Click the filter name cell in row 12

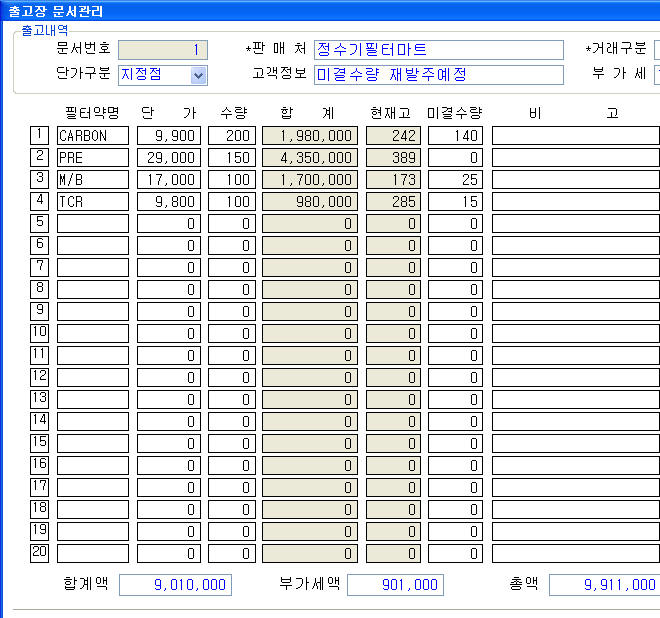click(93, 377)
